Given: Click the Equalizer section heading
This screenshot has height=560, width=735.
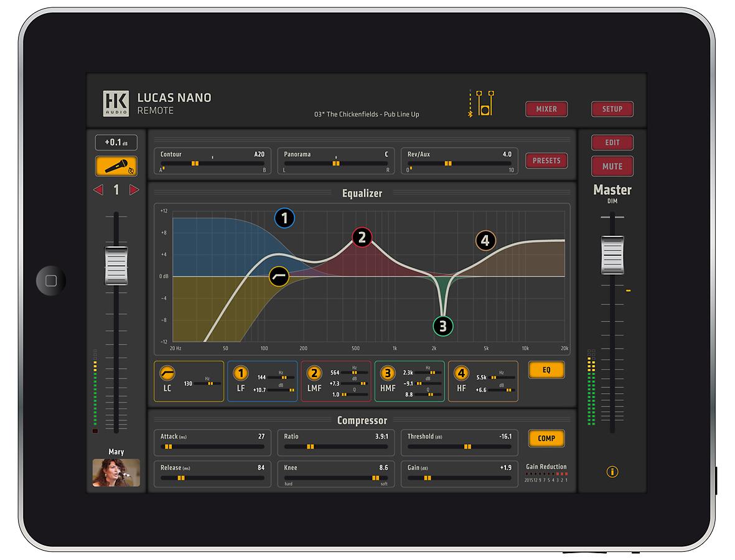Looking at the screenshot, I should coord(362,194).
